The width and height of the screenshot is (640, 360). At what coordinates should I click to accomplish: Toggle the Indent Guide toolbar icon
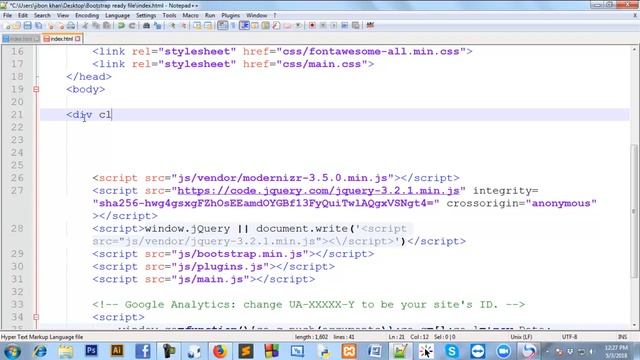[x=244, y=26]
